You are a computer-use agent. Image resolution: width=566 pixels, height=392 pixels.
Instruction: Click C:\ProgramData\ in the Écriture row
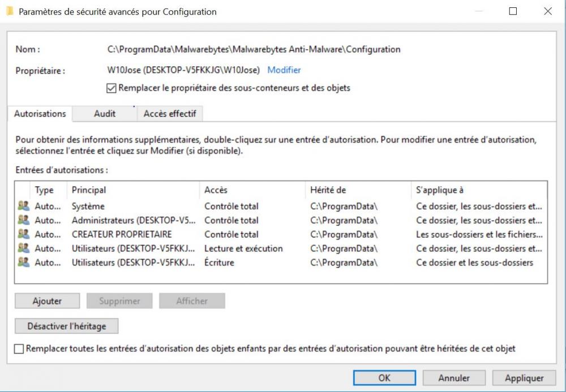(x=344, y=262)
